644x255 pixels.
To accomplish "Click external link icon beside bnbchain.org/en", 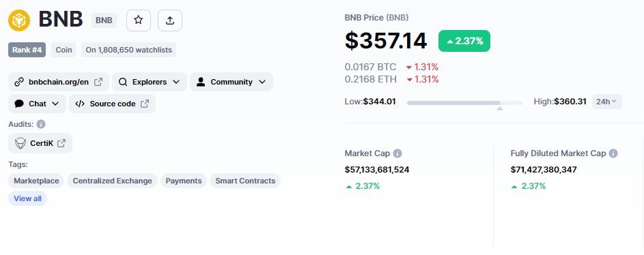I will click(x=98, y=82).
